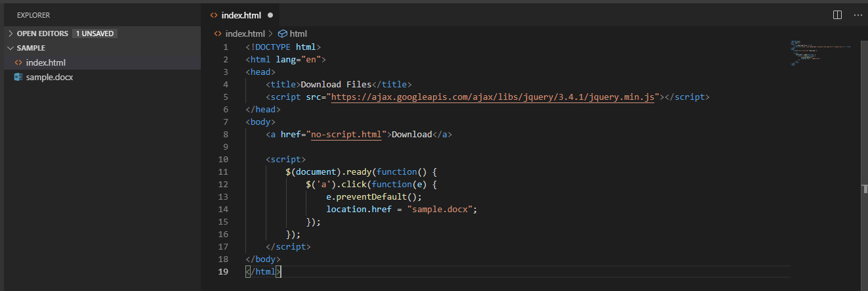Screen dimensions: 868x291
Task: Collapse the SAMPLE folder section
Action: [10, 48]
